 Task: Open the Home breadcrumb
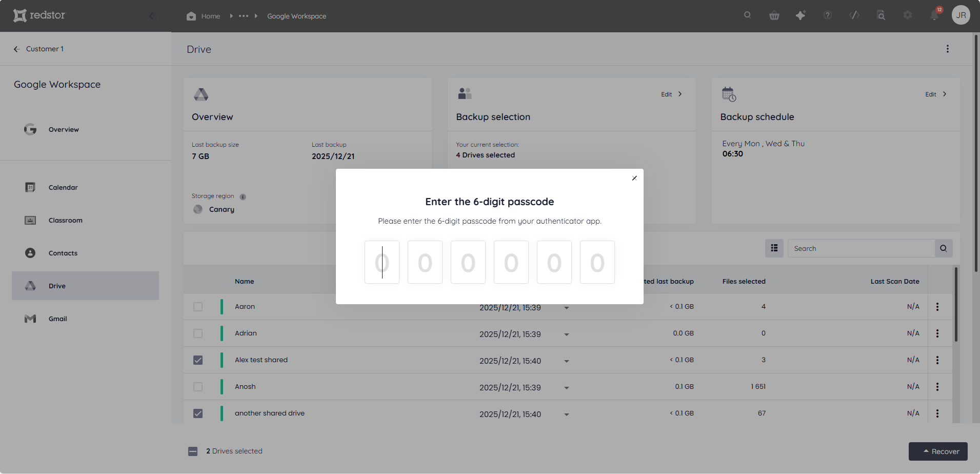204,16
